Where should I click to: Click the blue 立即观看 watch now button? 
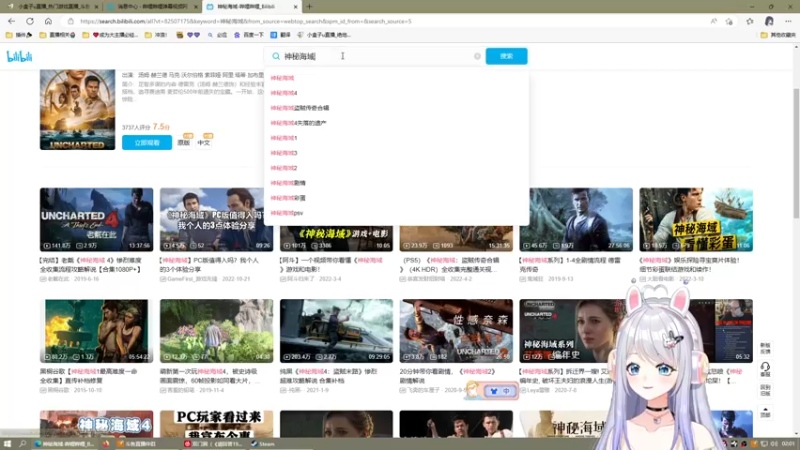pos(147,143)
